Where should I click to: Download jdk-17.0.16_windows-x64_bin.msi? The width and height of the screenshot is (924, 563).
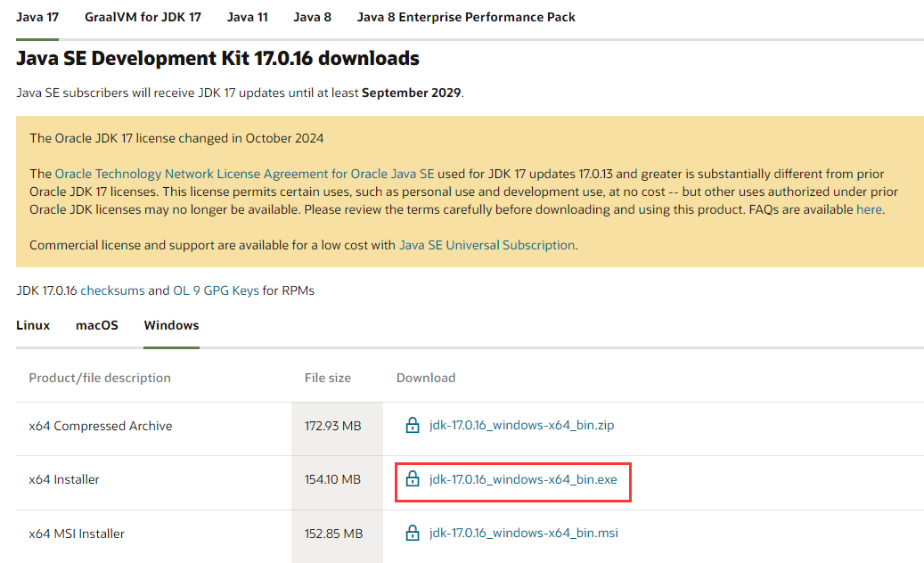pyautogui.click(x=524, y=533)
